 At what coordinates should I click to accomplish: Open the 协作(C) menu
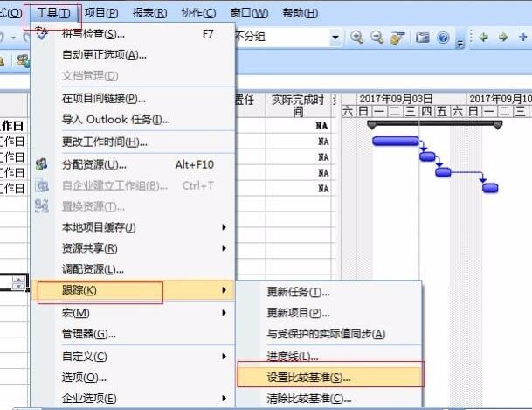coord(198,13)
